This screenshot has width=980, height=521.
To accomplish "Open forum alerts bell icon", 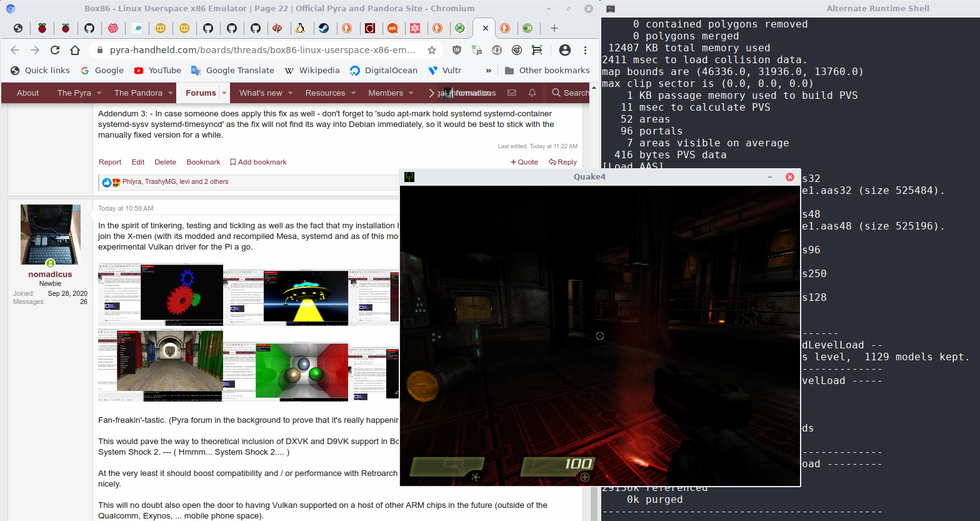I will [x=532, y=93].
